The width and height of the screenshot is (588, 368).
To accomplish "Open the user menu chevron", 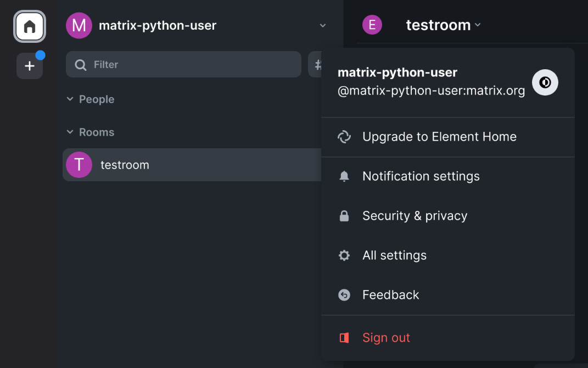I will pyautogui.click(x=322, y=25).
